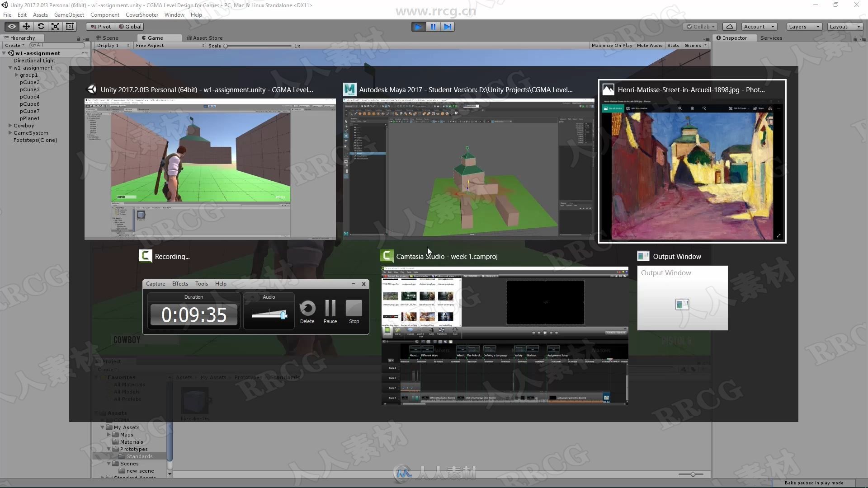Pause the Camtasia recording

[x=330, y=312]
